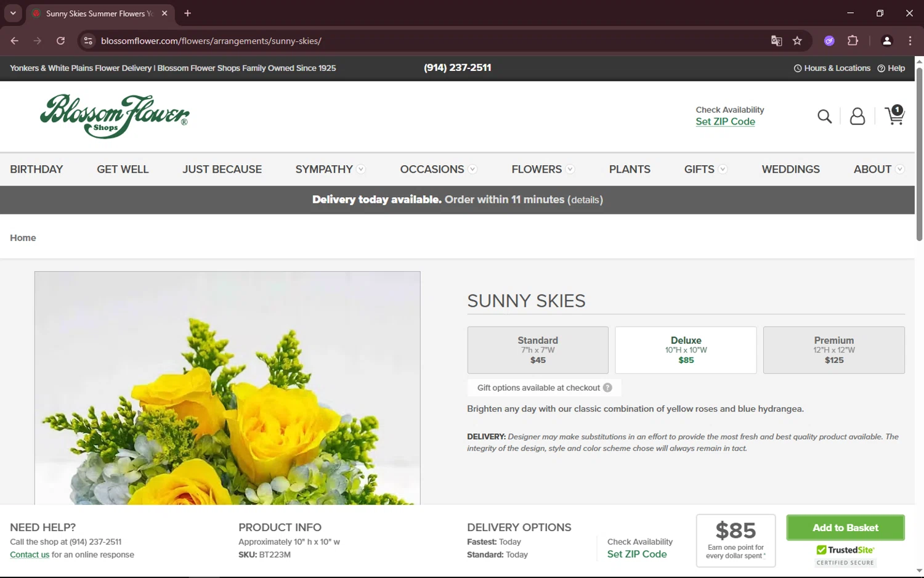Select the Deluxe $85 size option
The image size is (924, 578).
(686, 350)
